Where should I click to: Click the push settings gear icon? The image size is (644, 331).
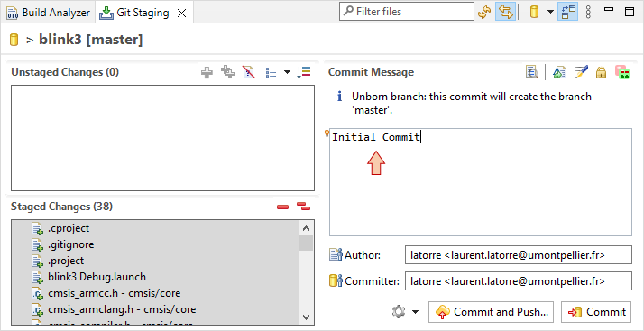[399, 312]
